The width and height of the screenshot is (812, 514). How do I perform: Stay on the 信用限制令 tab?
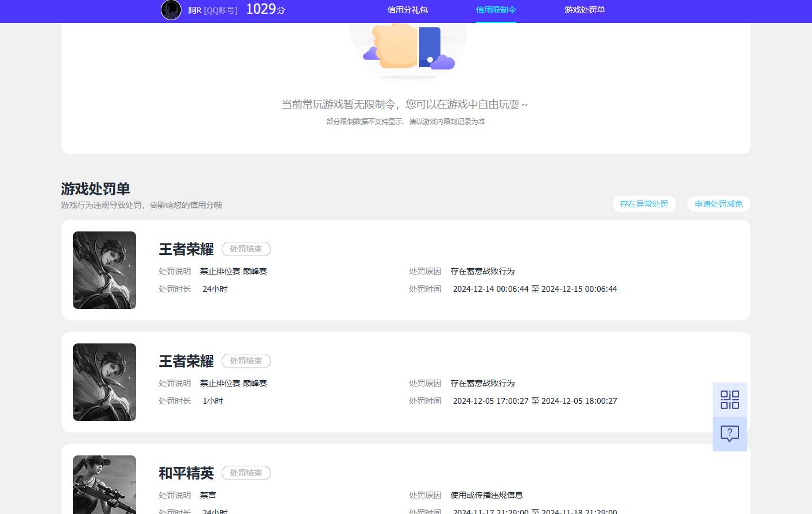click(496, 10)
